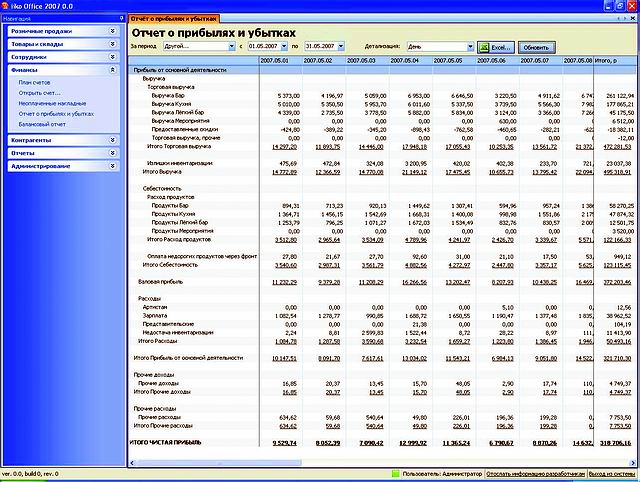Expand the Отчеты navigation section
This screenshot has height=482, width=640.
pyautogui.click(x=113, y=153)
